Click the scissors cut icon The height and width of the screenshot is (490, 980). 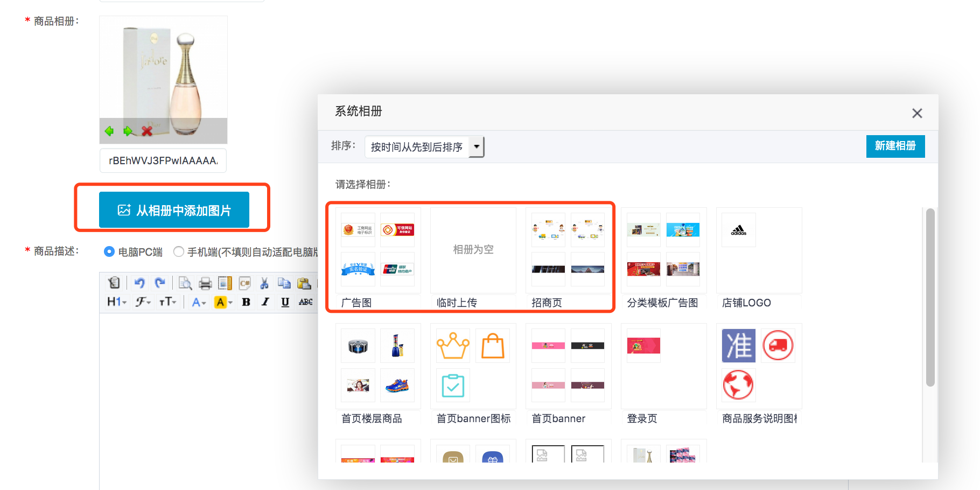click(x=264, y=283)
